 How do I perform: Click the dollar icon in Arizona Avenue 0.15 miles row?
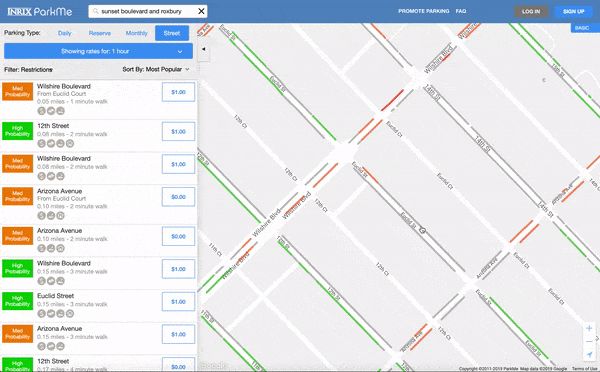pos(41,346)
